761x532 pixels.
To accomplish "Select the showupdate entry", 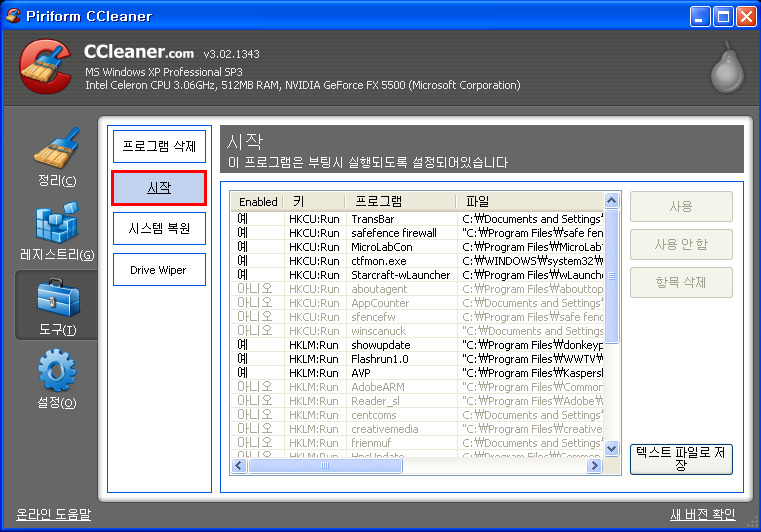I will coord(417,345).
